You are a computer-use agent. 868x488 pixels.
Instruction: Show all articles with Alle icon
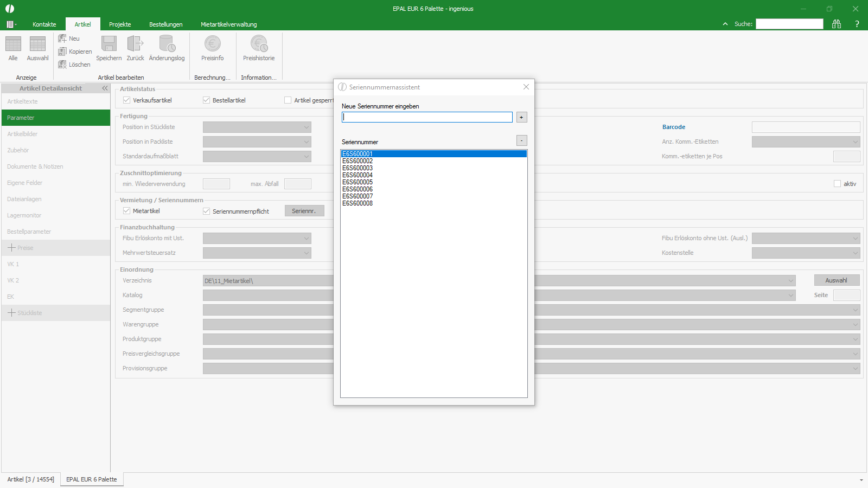pos(13,44)
